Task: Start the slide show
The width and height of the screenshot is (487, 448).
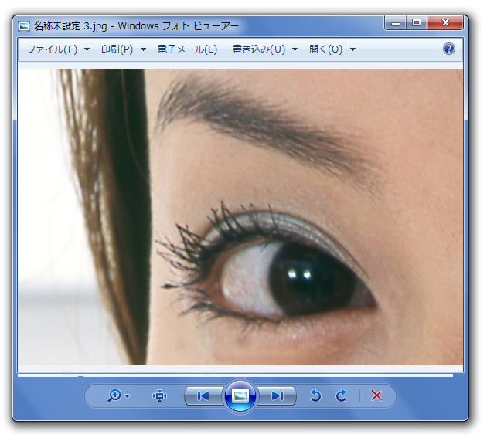Action: pos(240,396)
